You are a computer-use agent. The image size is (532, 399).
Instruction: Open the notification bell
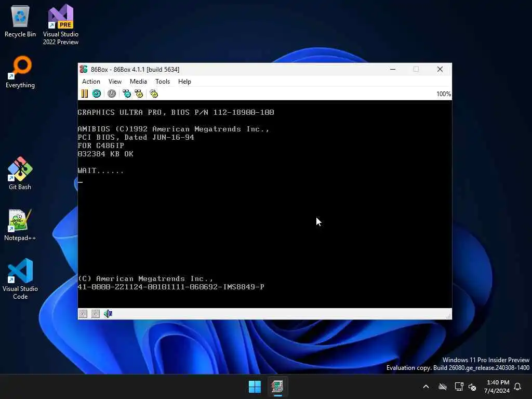click(518, 387)
